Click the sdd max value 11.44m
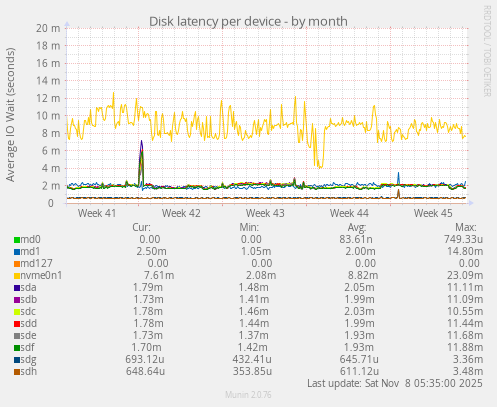The height and width of the screenshot is (407, 497). (x=465, y=323)
